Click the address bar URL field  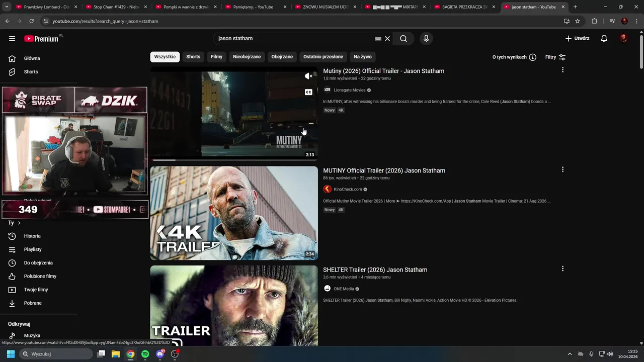pos(302,21)
